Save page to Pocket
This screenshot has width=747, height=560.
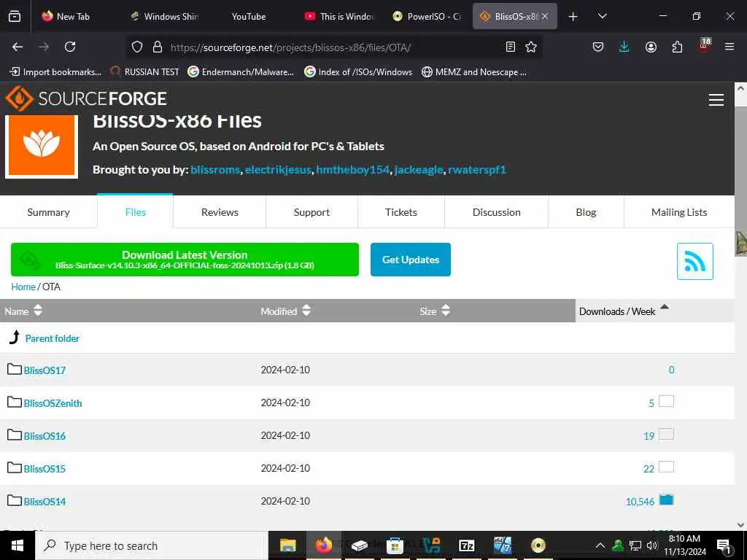click(x=598, y=47)
